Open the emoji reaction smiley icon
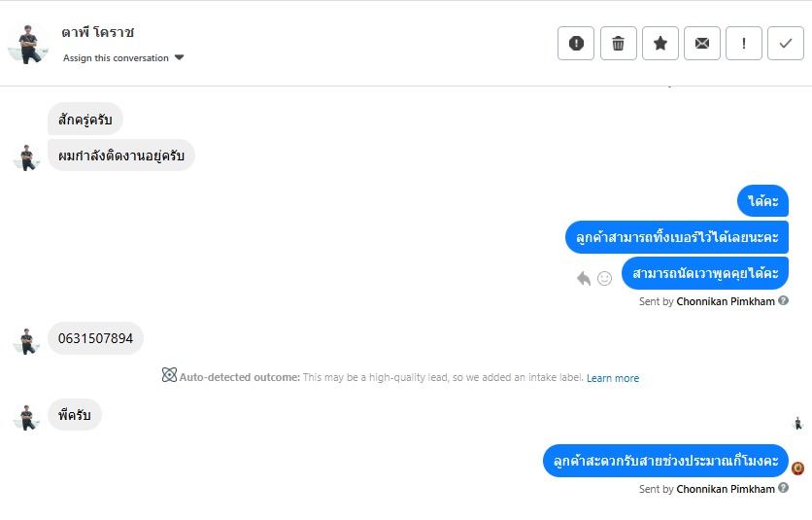812x520 pixels. (604, 278)
